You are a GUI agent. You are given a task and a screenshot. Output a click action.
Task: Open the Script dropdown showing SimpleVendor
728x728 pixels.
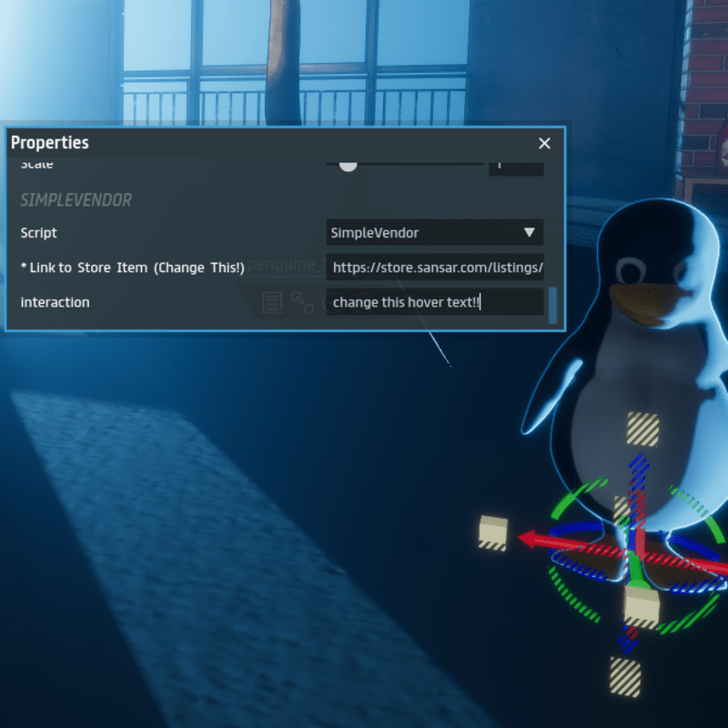coord(435,233)
